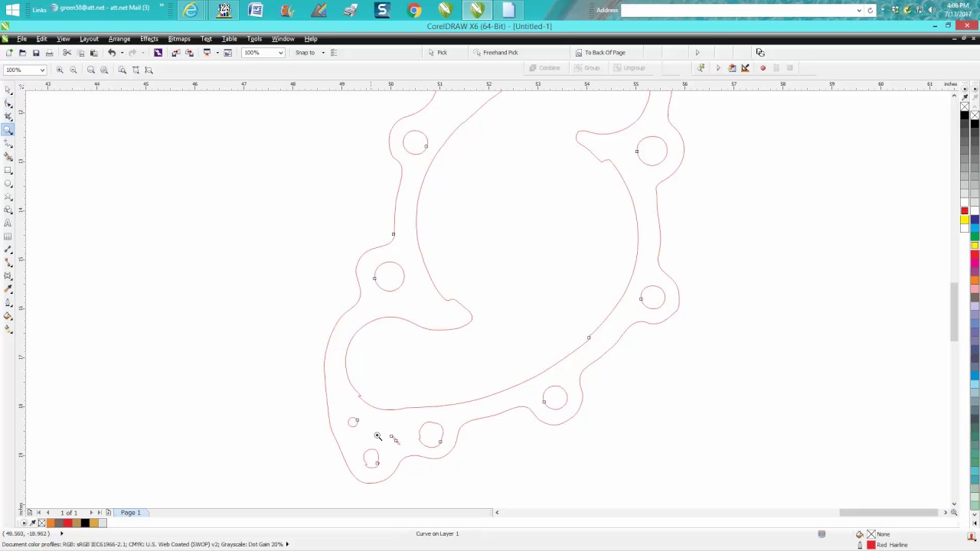
Task: Select the Crop tool in toolbox
Action: pyautogui.click(x=8, y=116)
